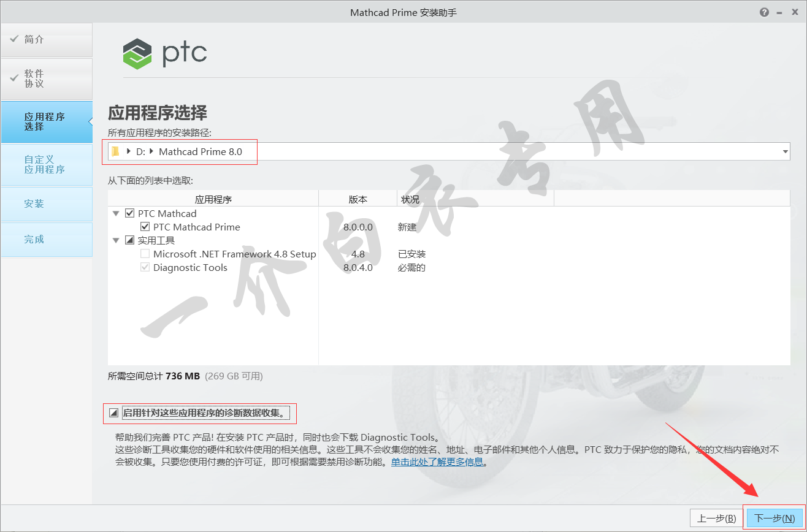Go to the 简介 step

[x=47, y=40]
